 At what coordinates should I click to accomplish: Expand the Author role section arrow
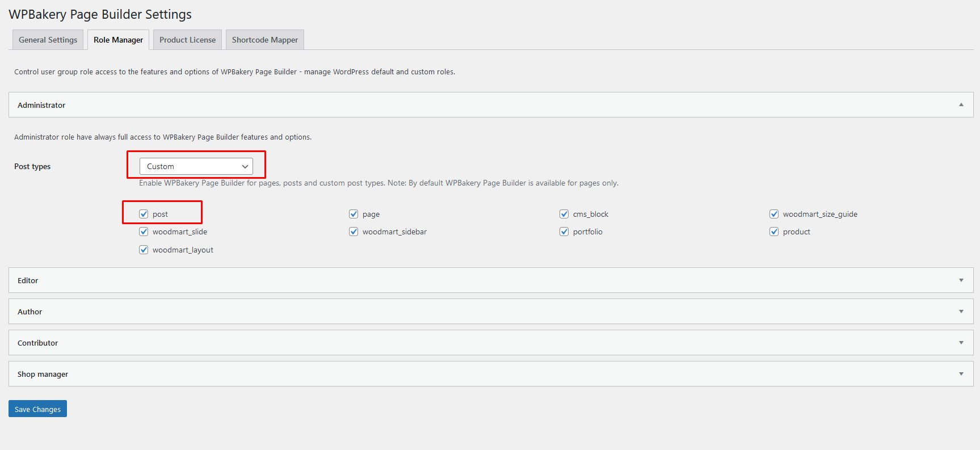(x=961, y=312)
